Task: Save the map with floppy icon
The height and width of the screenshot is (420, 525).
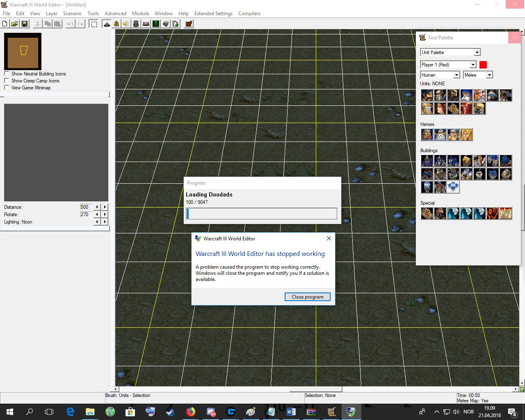Action: click(x=25, y=24)
